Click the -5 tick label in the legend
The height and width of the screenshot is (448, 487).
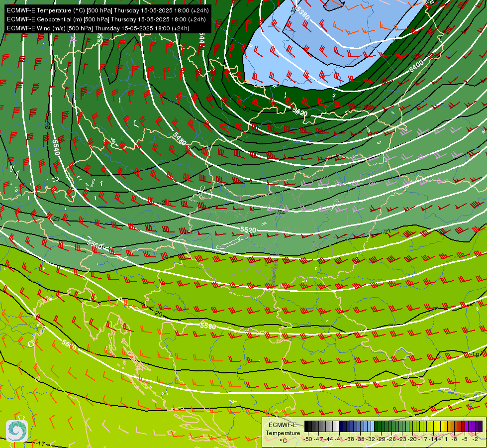[464, 439]
